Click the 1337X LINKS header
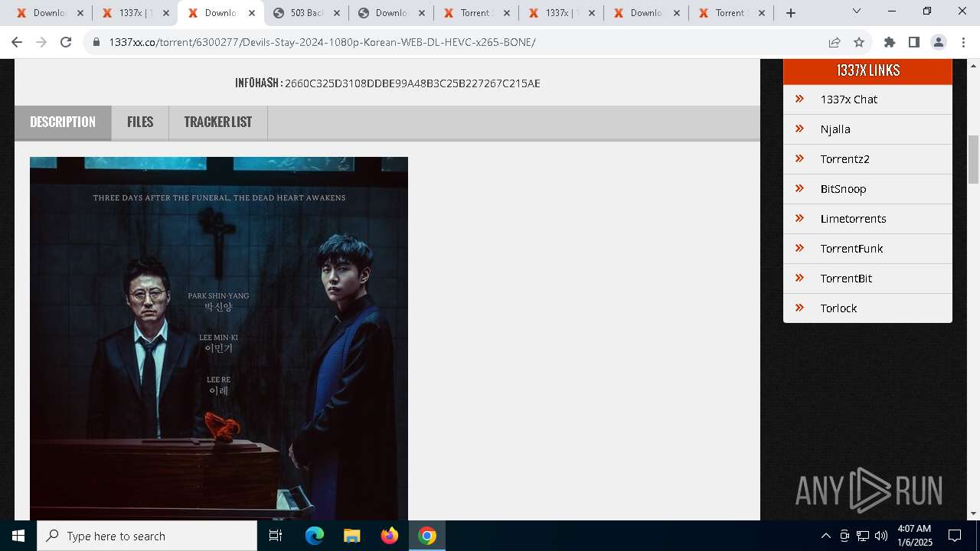 [868, 70]
